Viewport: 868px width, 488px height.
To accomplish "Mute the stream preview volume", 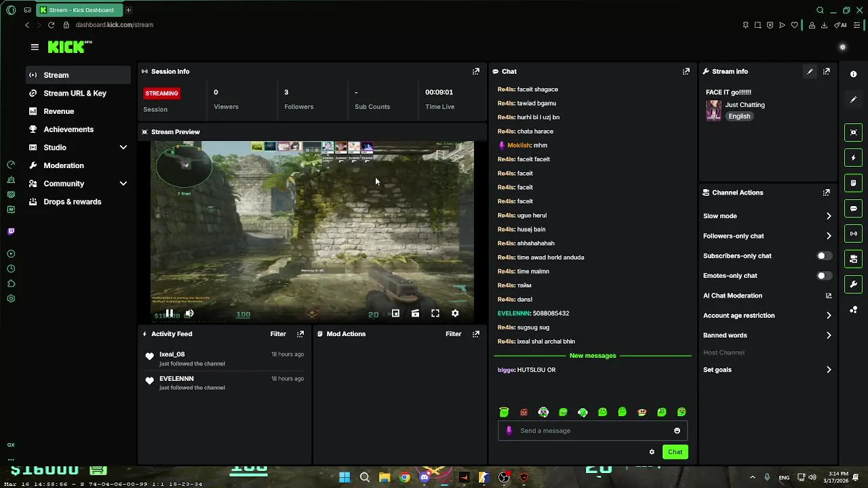I will point(189,313).
